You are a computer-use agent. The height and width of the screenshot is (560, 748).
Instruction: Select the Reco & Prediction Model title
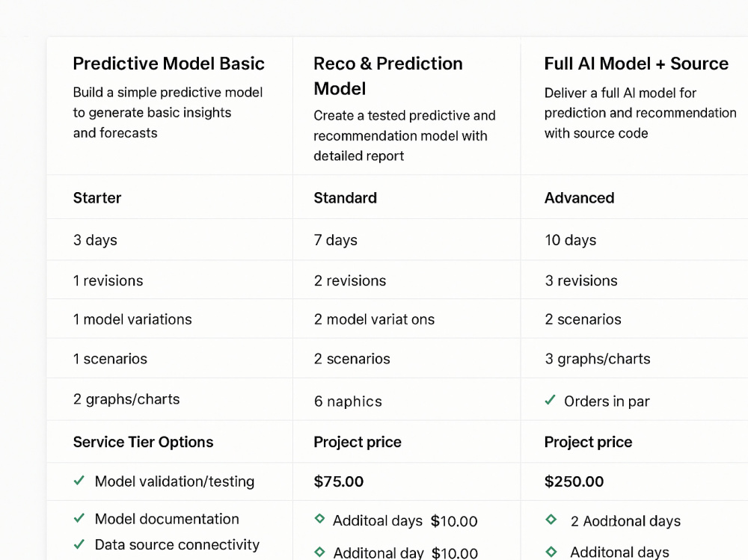pos(387,76)
